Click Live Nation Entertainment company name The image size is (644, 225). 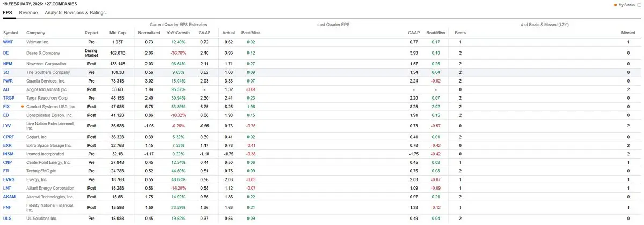[50, 126]
